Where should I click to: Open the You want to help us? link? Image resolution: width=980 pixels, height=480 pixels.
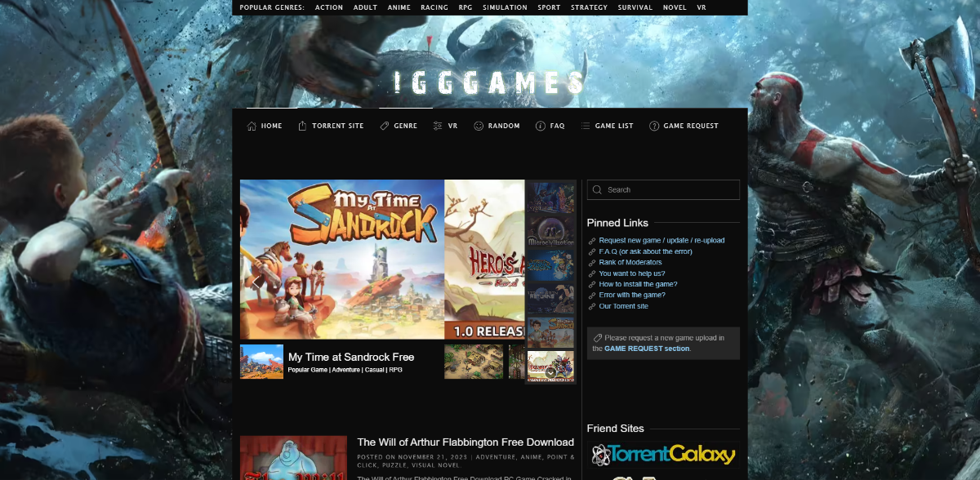tap(632, 274)
